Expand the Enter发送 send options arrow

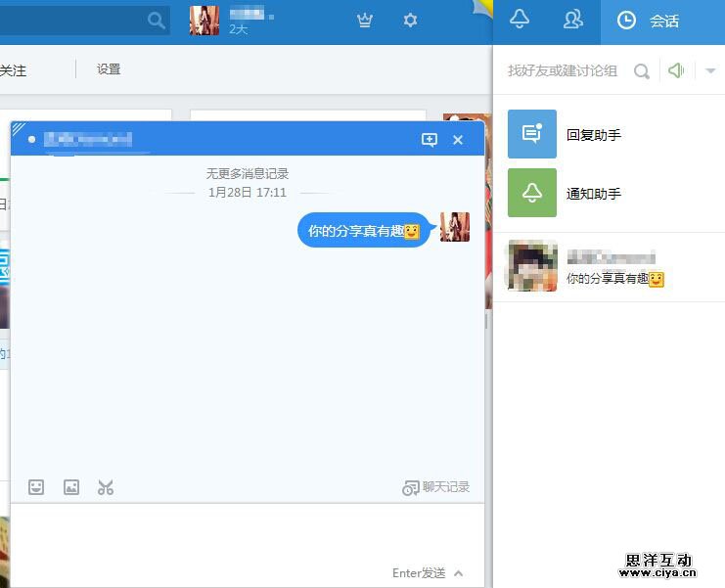(x=459, y=573)
